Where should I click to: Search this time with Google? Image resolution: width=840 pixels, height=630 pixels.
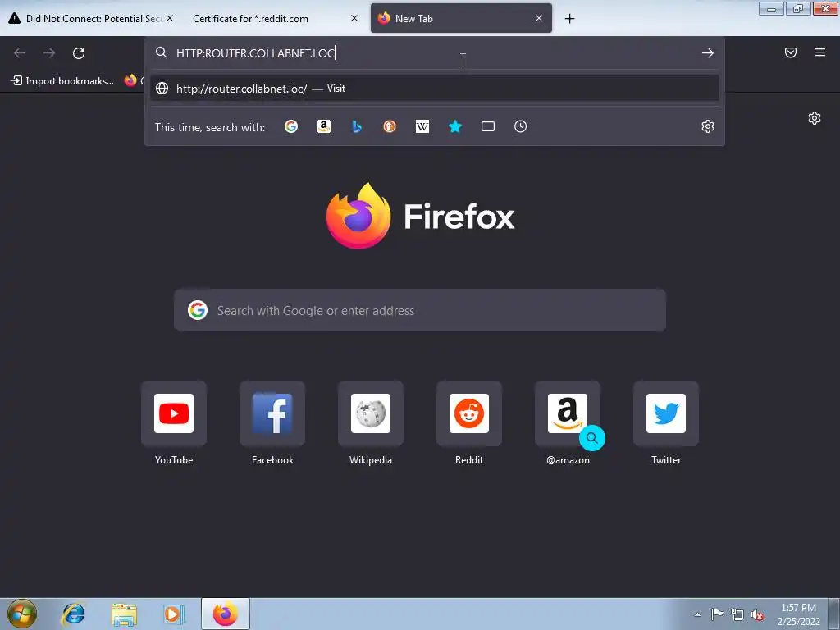tap(291, 126)
